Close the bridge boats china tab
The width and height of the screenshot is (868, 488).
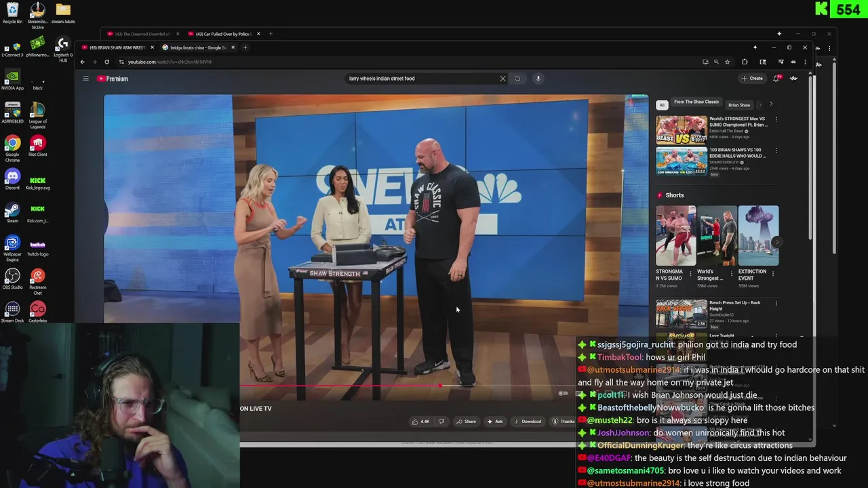pos(233,47)
